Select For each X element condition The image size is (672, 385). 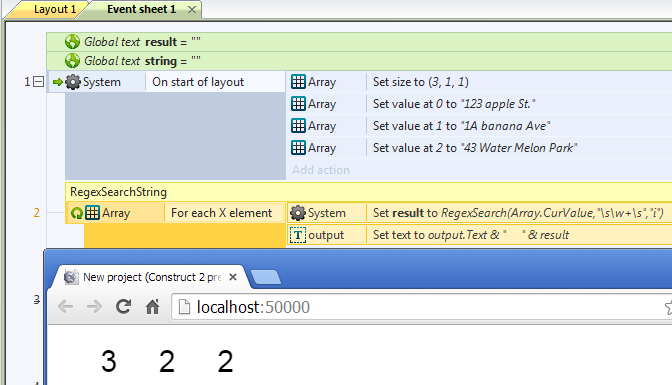222,213
